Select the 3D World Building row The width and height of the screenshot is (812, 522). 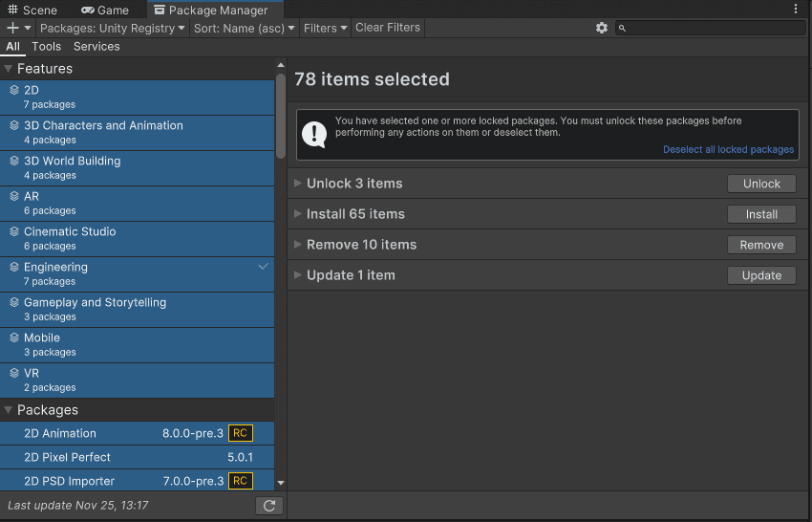click(x=138, y=168)
